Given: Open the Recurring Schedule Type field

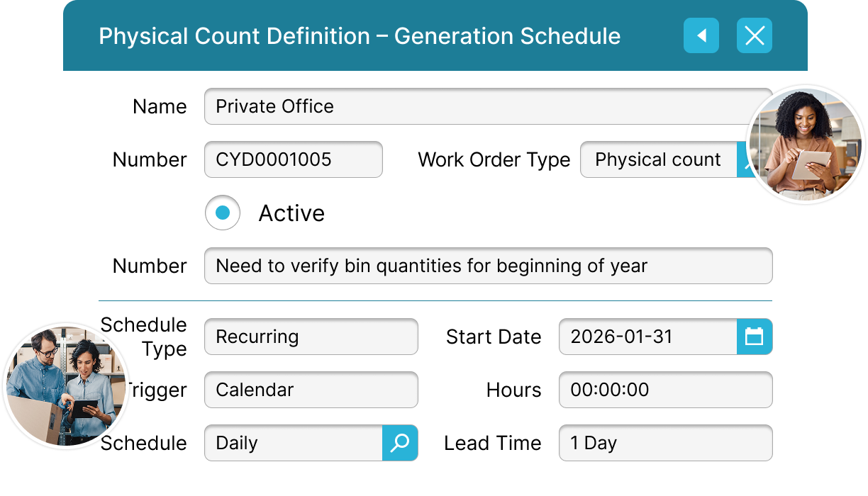Looking at the screenshot, I should click(311, 337).
